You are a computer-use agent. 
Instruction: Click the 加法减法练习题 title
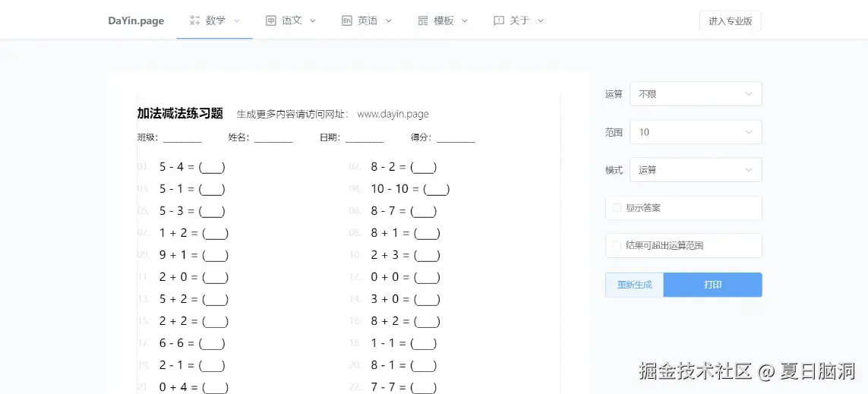181,114
